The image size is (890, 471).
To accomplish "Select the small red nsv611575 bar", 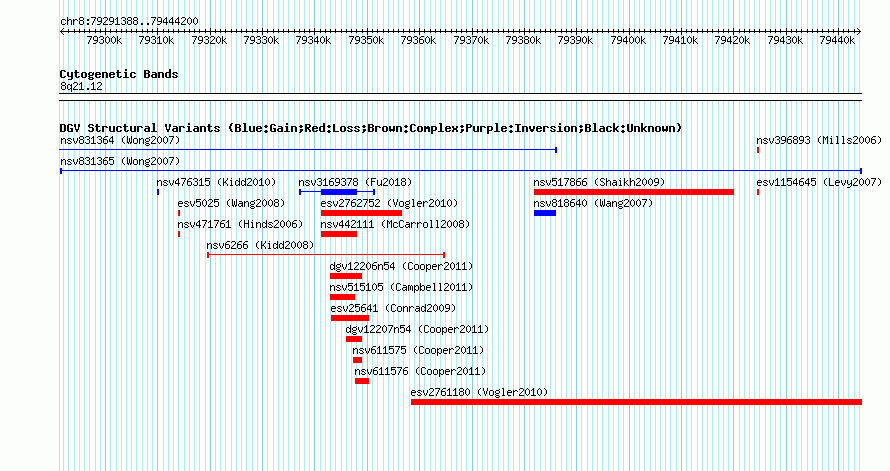I will 357,360.
